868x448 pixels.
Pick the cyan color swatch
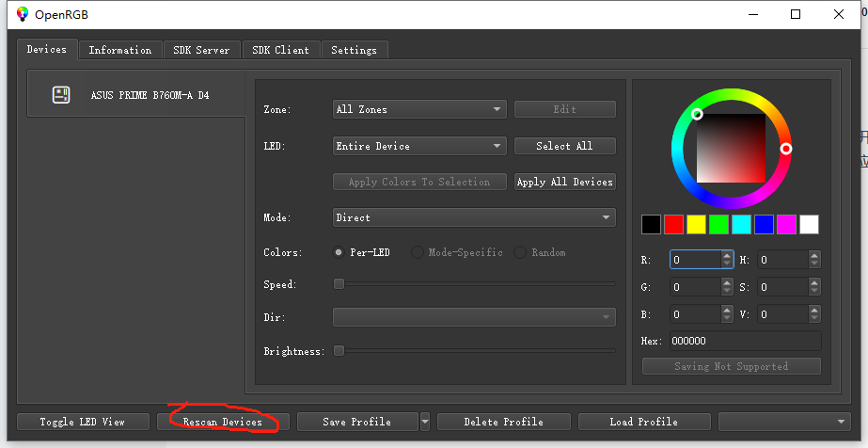point(742,224)
